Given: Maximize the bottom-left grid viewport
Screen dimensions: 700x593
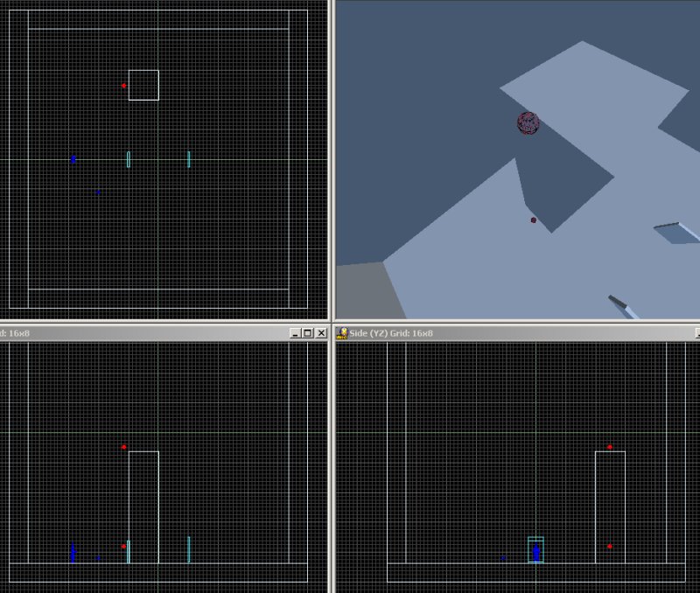Looking at the screenshot, I should click(x=307, y=333).
